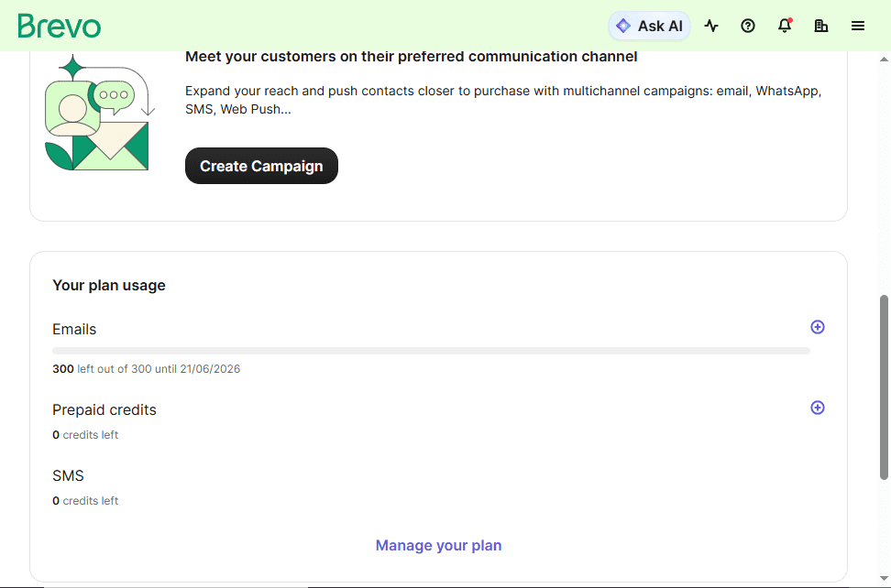
Task: Click the Create Campaign button
Action: tap(261, 166)
